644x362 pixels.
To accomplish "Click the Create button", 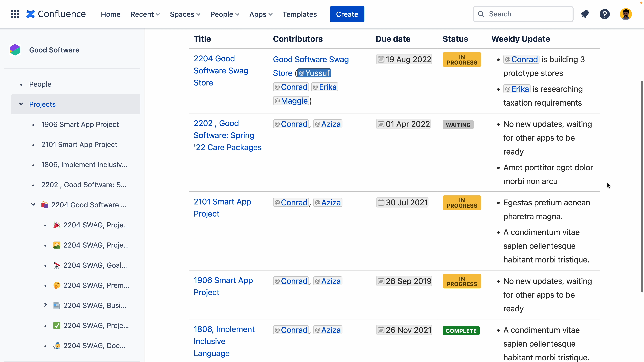I will coord(347,14).
